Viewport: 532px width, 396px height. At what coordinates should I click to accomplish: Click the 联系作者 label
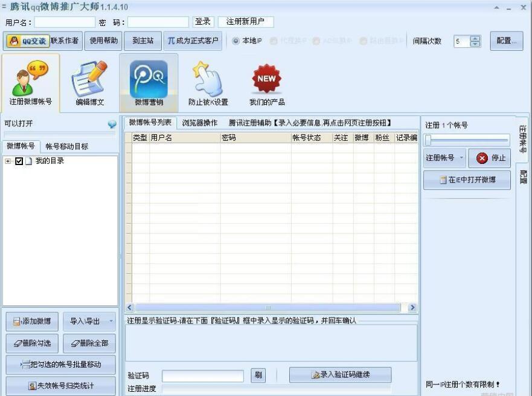(65, 41)
